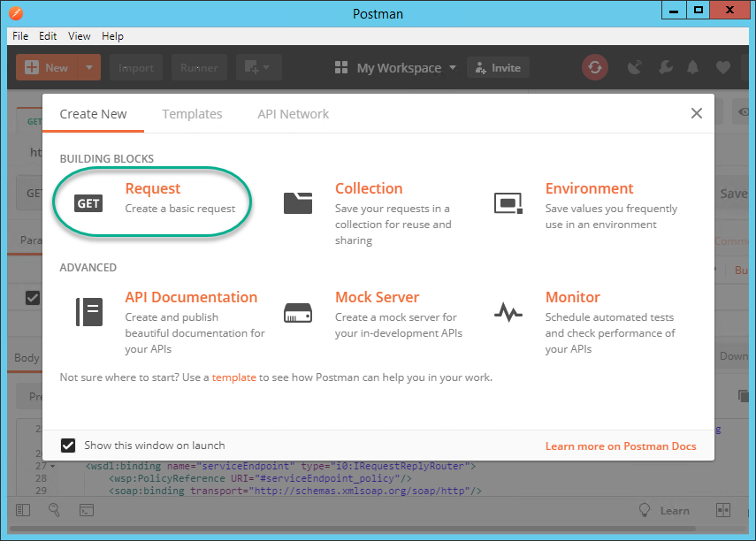This screenshot has width=756, height=541.
Task: Open the wrench settings icon
Action: (666, 67)
